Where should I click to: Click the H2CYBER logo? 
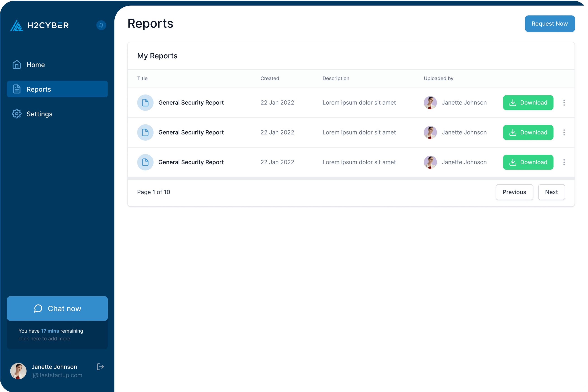tap(40, 25)
